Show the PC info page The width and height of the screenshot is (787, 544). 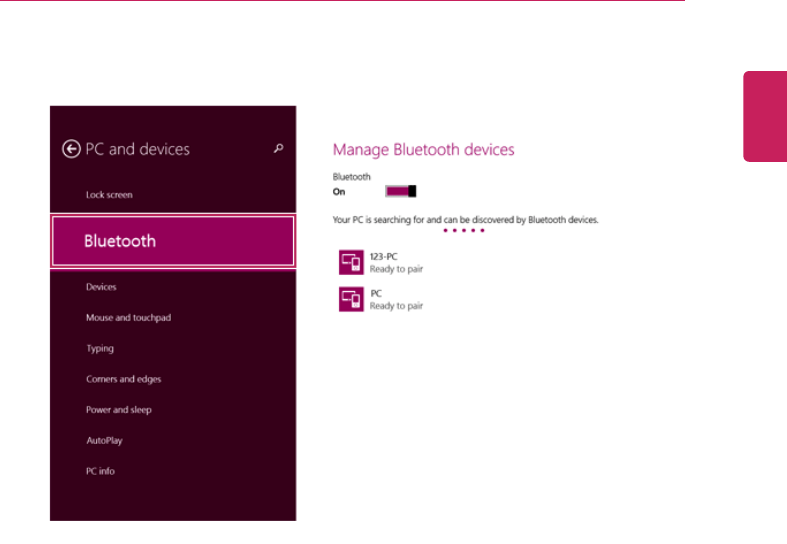click(x=100, y=471)
